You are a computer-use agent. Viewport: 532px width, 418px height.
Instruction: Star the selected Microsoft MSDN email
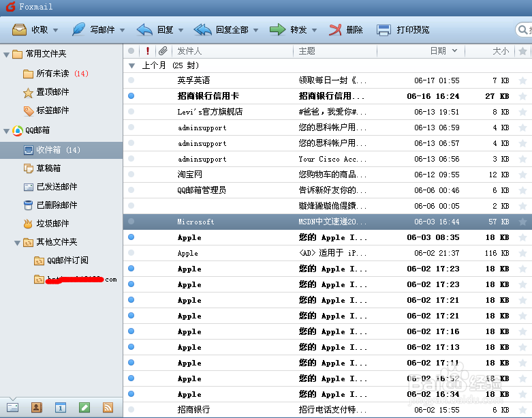pos(523,222)
